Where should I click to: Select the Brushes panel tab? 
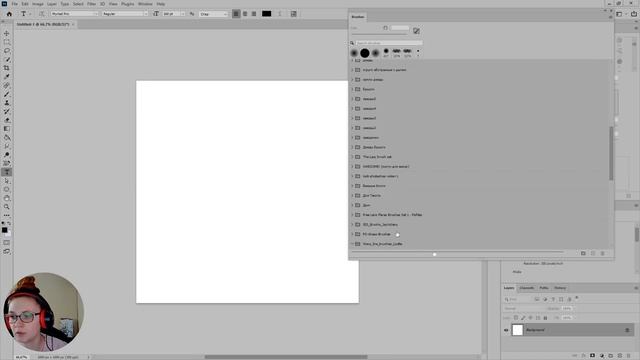pyautogui.click(x=358, y=17)
